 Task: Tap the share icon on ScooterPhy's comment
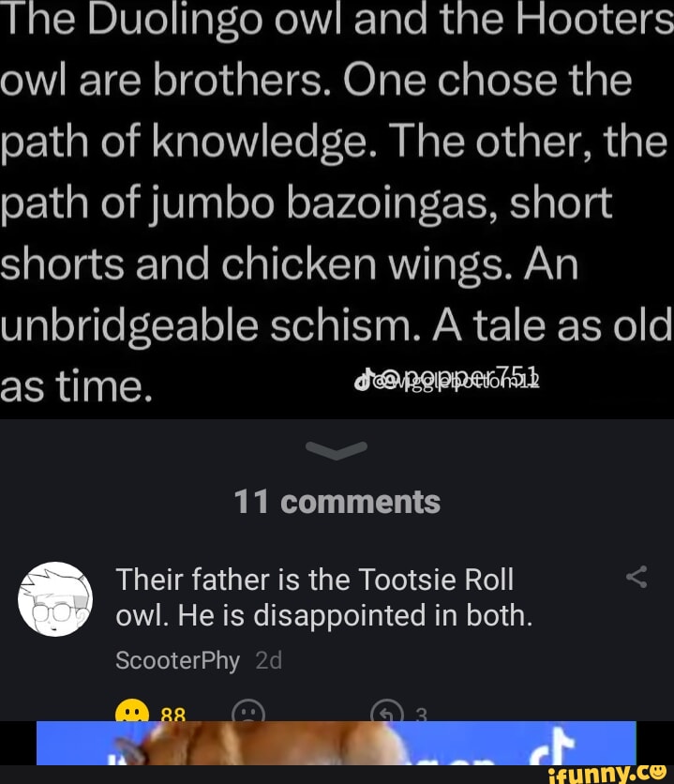(637, 577)
